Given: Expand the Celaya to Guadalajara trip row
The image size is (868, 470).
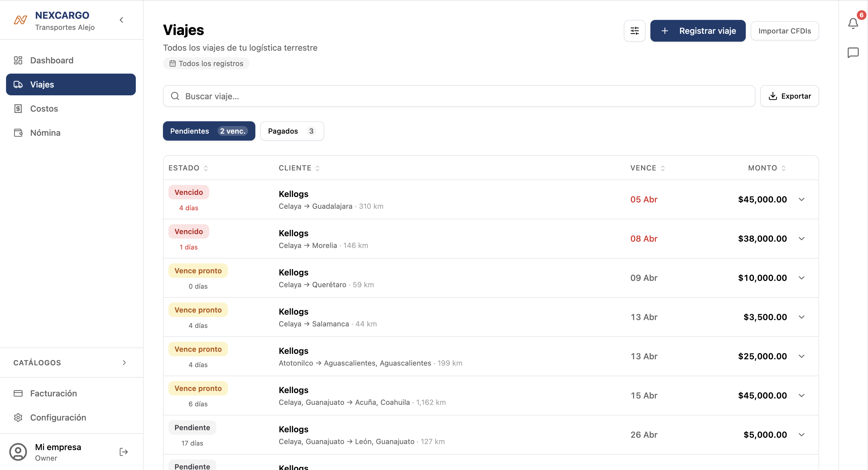Looking at the screenshot, I should (801, 199).
